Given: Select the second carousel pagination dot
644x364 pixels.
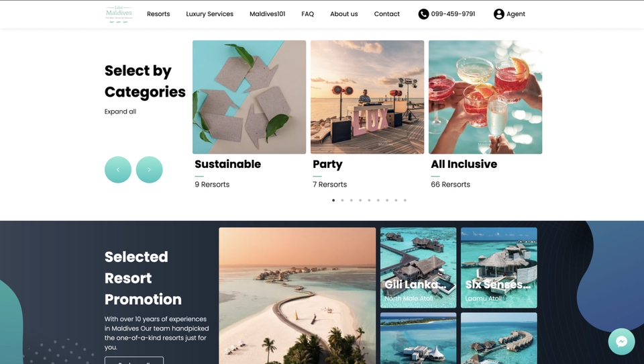Looking at the screenshot, I should (x=343, y=200).
